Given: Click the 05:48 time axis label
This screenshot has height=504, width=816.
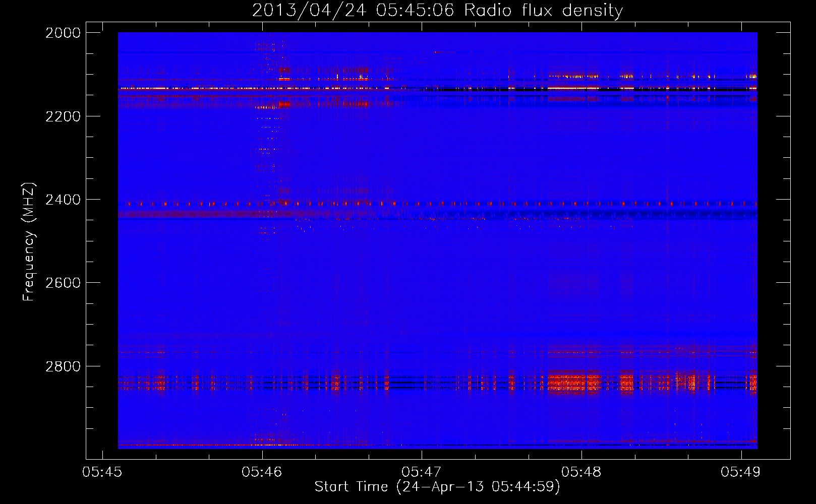Looking at the screenshot, I should (581, 472).
